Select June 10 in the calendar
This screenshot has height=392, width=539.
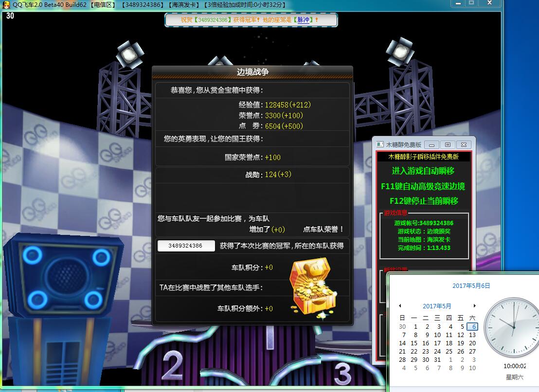pos(472,368)
